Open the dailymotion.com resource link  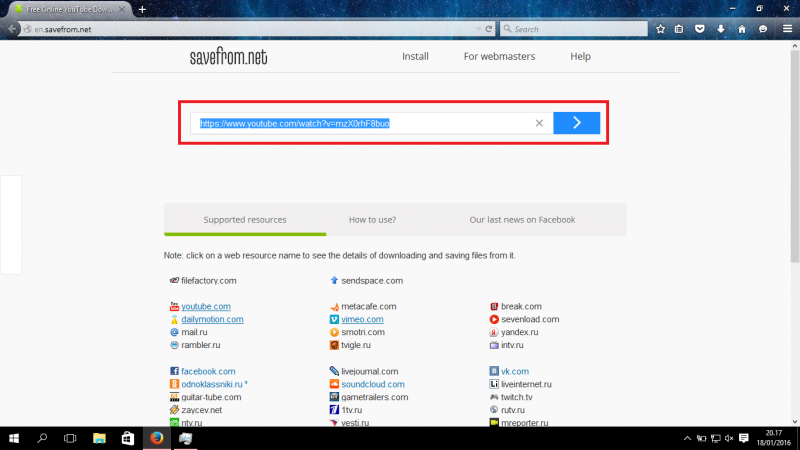212,319
